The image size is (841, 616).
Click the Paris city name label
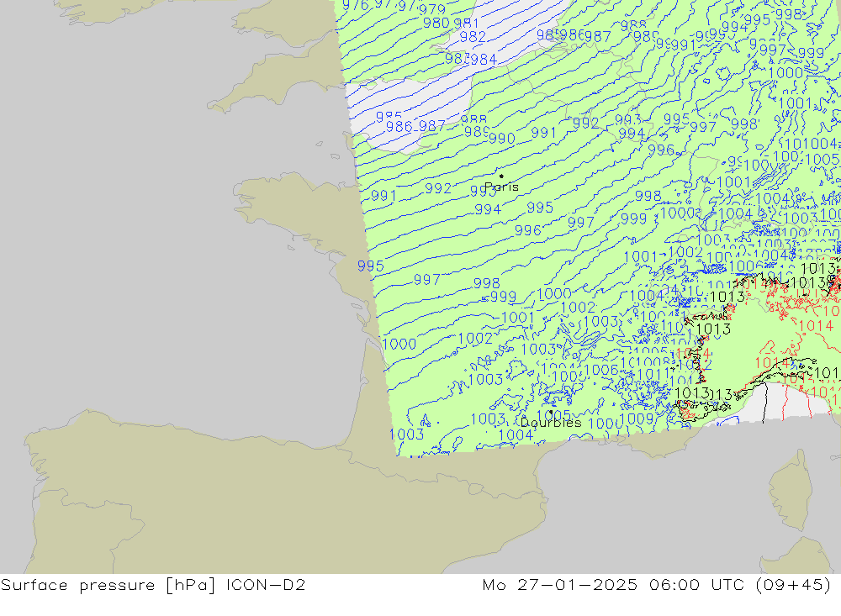click(501, 187)
